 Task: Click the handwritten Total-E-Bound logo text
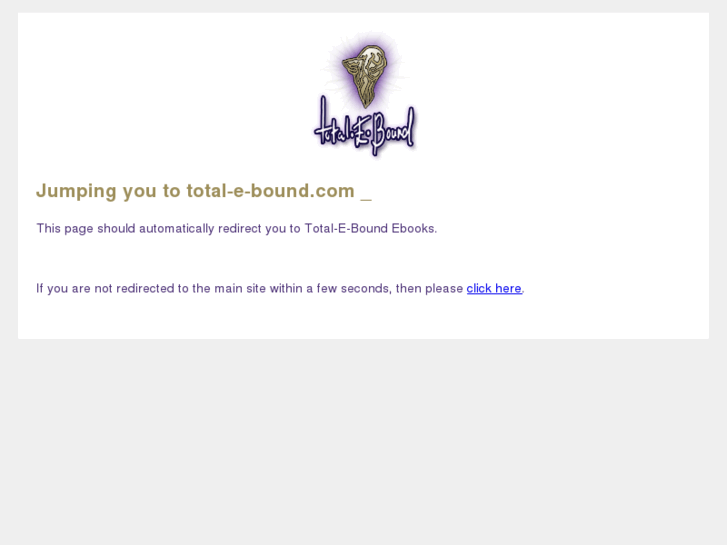click(x=364, y=129)
